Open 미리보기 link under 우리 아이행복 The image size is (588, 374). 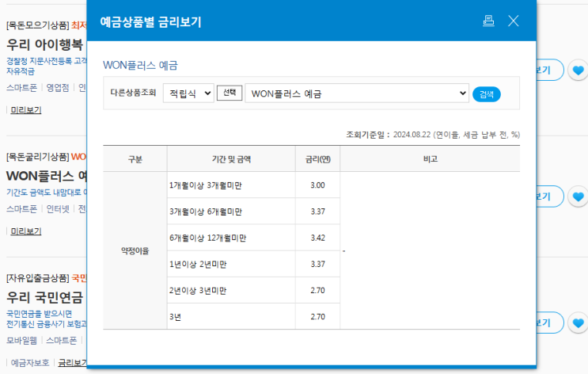(26, 110)
